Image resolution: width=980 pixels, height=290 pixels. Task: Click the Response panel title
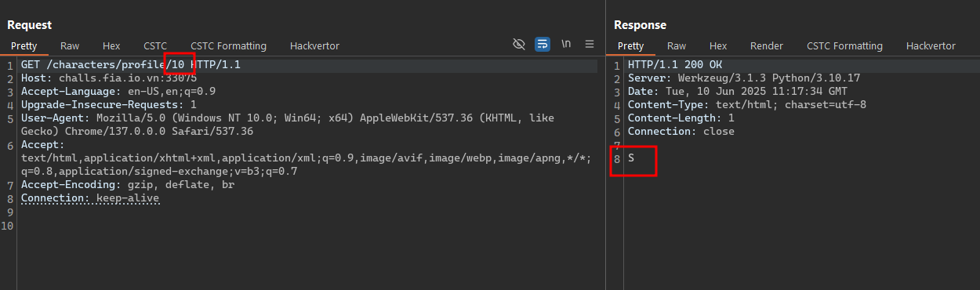640,25
